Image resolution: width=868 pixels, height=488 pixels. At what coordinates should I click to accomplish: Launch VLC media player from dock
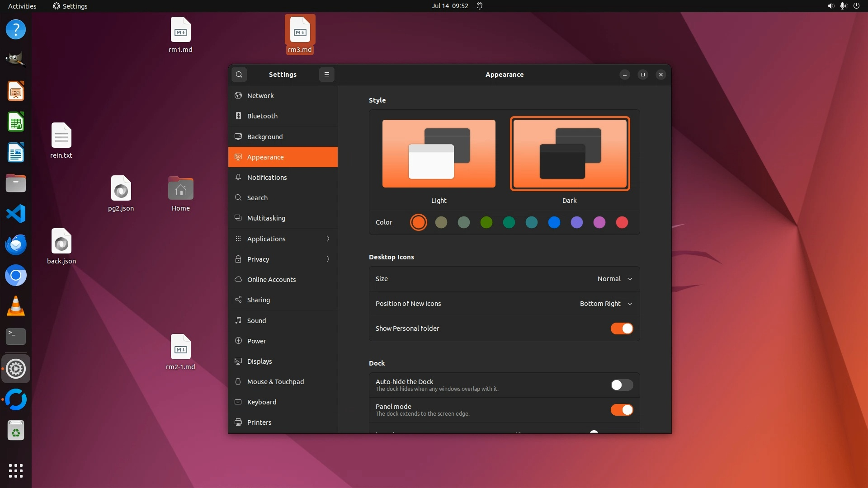(x=16, y=306)
